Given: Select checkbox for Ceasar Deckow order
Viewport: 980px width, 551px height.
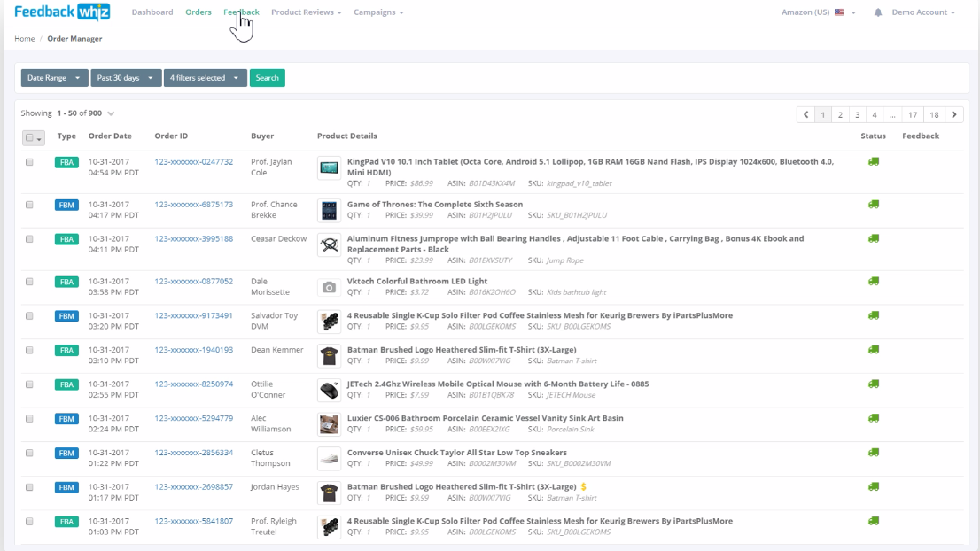Looking at the screenshot, I should point(29,238).
